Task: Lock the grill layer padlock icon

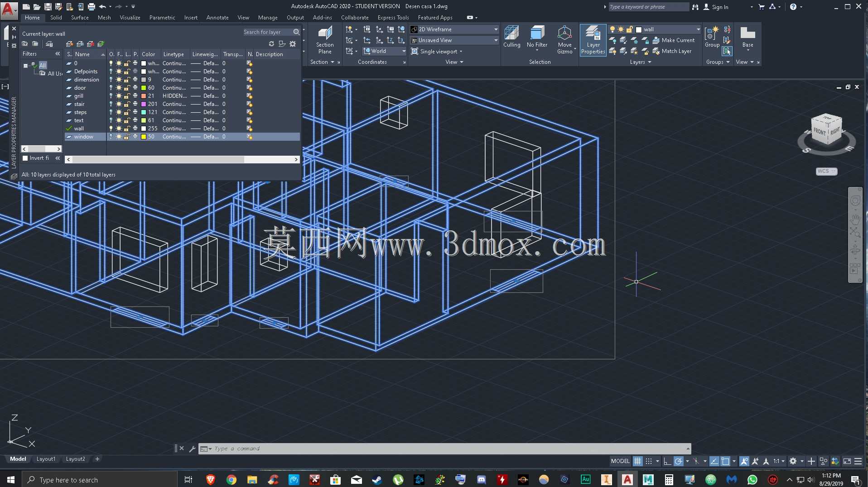Action: [x=127, y=96]
